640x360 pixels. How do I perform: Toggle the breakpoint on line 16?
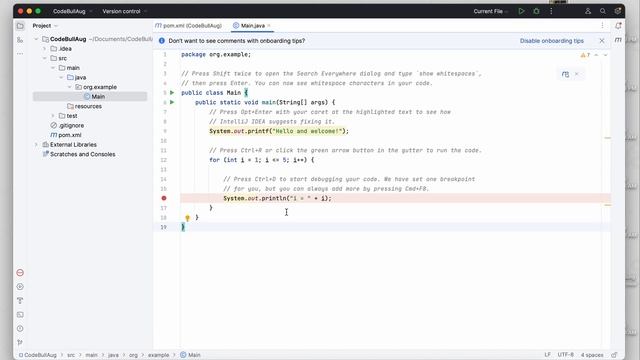pyautogui.click(x=164, y=198)
